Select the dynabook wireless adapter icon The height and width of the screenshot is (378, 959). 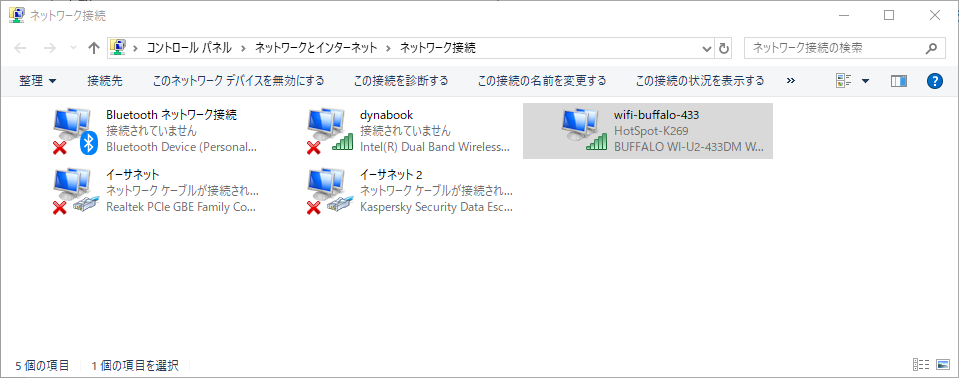[x=330, y=130]
